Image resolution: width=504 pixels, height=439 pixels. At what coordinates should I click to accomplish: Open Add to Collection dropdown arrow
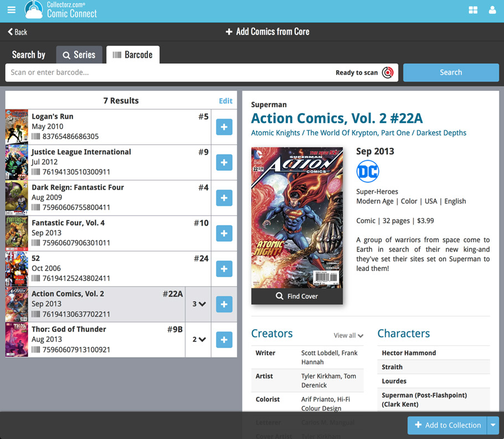pos(493,425)
